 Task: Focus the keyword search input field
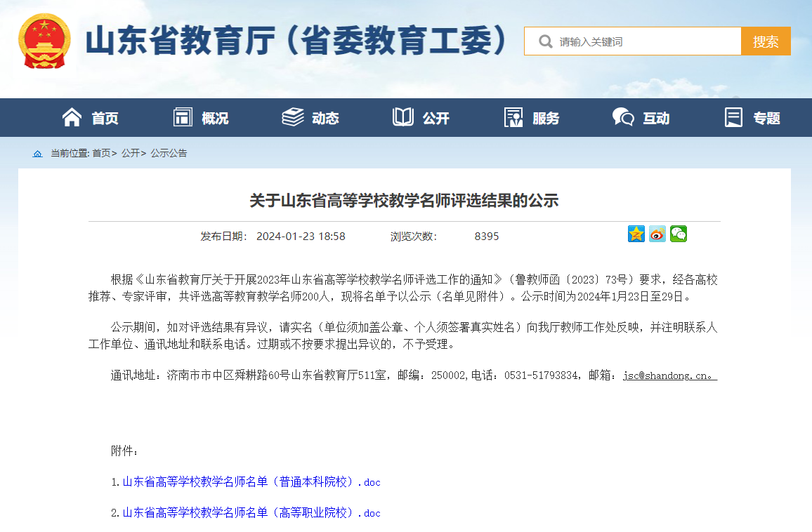[646, 41]
